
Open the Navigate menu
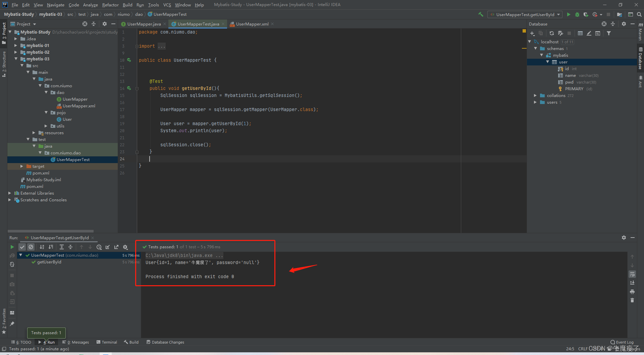[x=55, y=5]
